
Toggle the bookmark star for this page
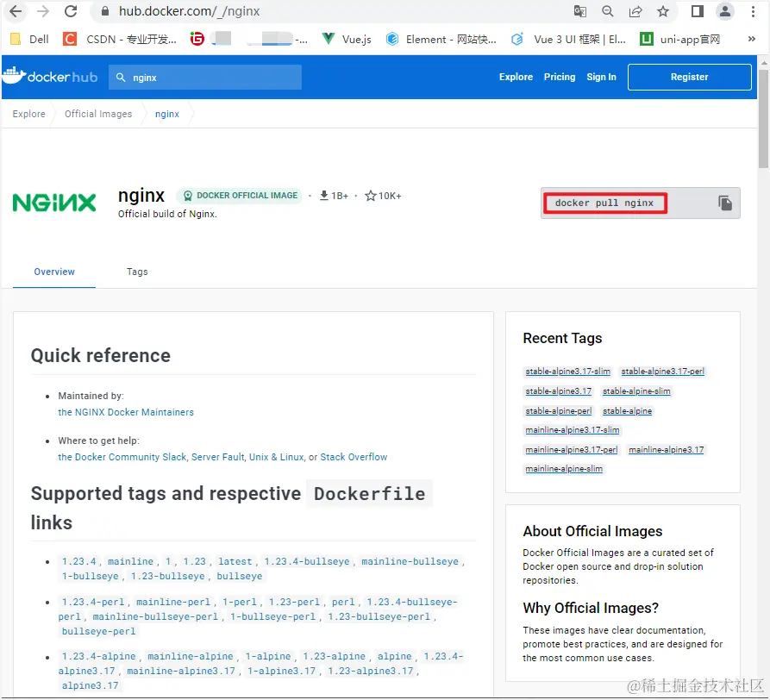663,11
